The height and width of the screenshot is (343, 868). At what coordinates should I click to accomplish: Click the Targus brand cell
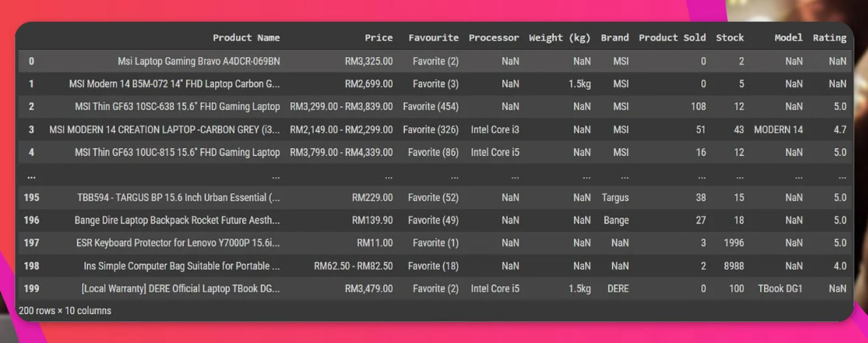(x=615, y=198)
